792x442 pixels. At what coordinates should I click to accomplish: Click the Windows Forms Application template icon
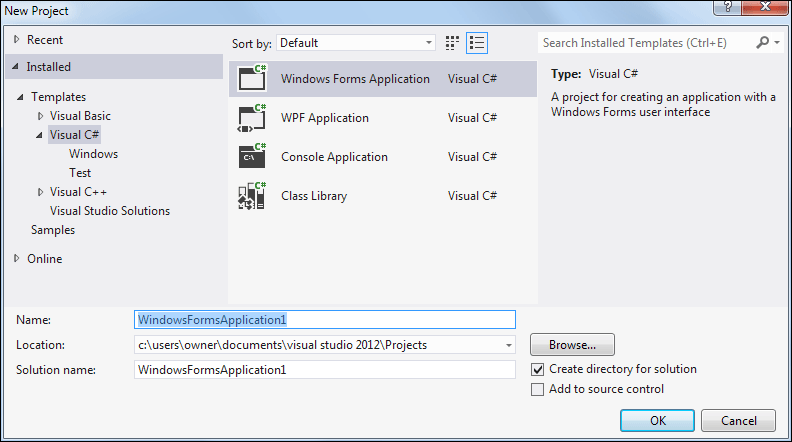click(252, 78)
